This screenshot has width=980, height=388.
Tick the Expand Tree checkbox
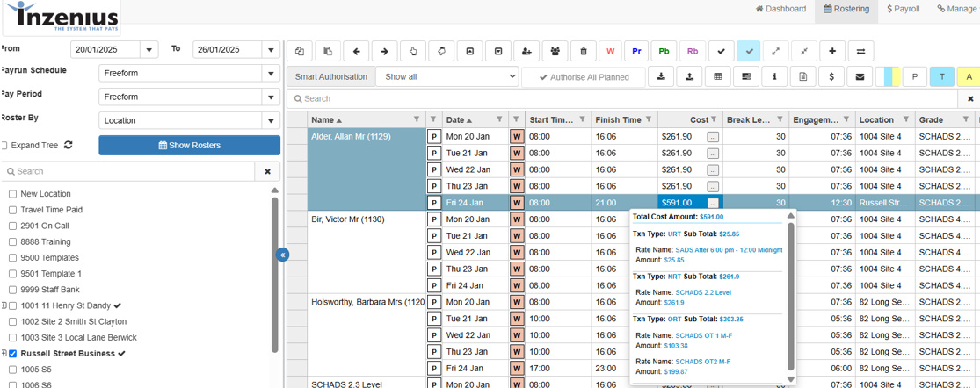pos(4,146)
